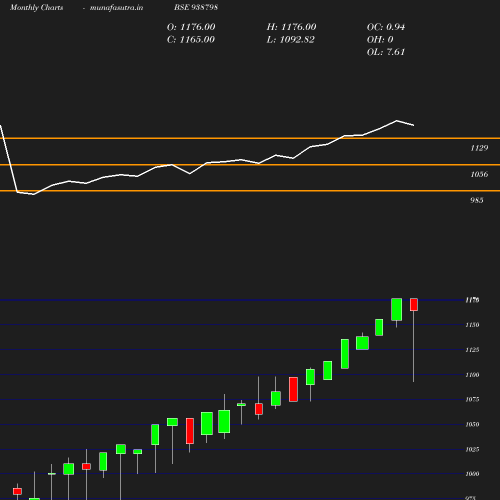Click the 1050 price axis label
Image resolution: width=500 pixels, height=500 pixels.
(472, 424)
